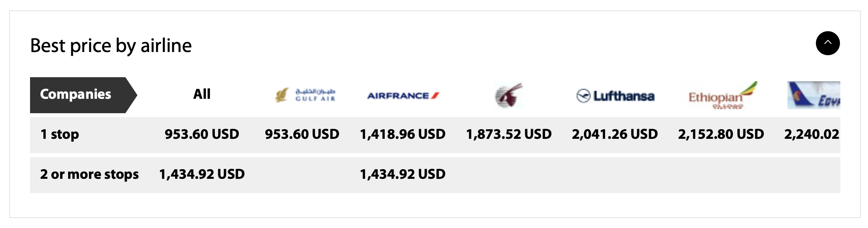
Task: Select the EgyptAir logo column
Action: [813, 95]
